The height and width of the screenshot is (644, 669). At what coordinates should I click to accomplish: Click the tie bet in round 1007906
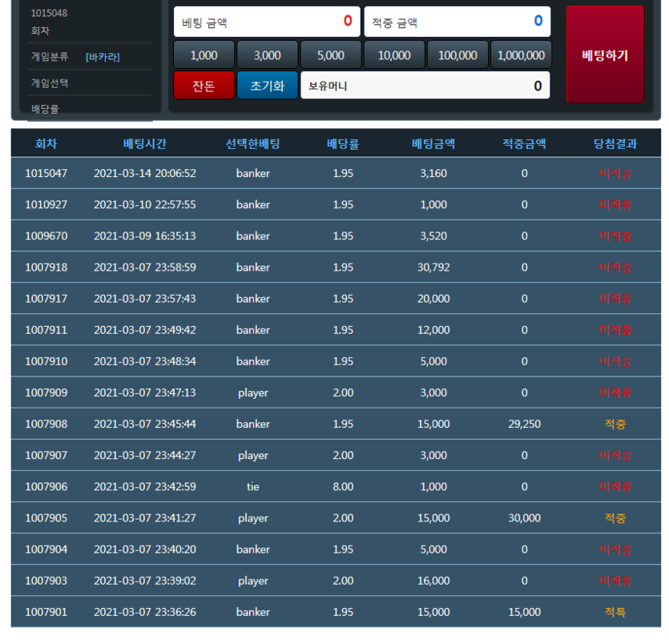(x=253, y=487)
